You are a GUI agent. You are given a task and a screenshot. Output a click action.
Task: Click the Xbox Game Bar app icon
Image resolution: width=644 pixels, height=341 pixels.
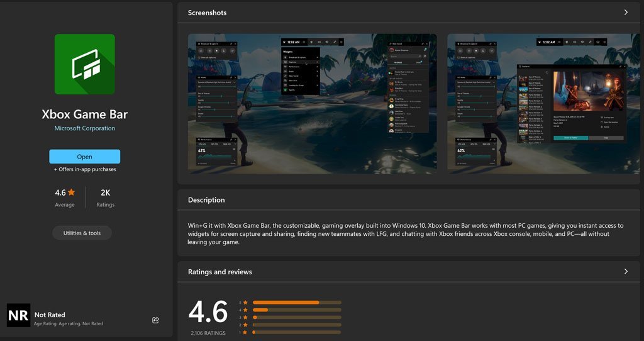[x=85, y=64]
